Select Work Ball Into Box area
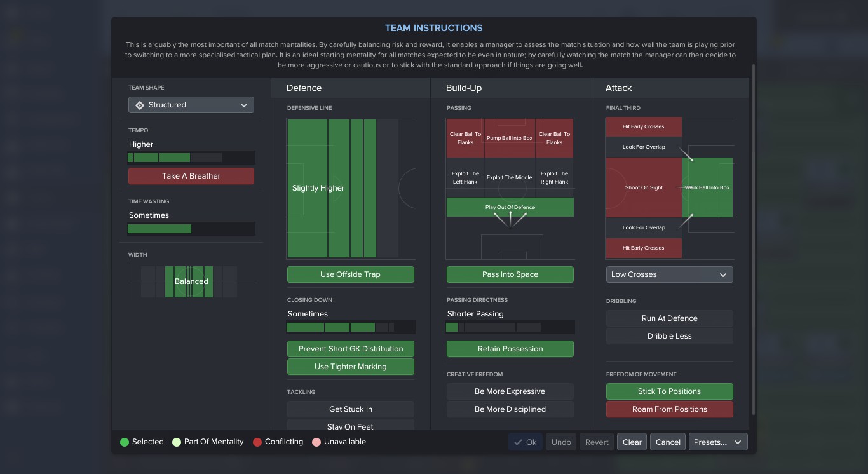This screenshot has width=868, height=474. [707, 187]
